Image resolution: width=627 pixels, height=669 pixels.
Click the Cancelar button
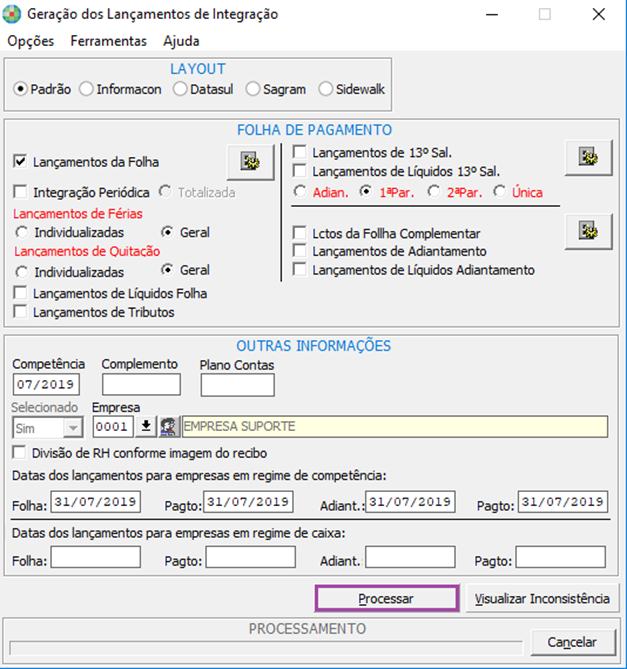[x=572, y=642]
